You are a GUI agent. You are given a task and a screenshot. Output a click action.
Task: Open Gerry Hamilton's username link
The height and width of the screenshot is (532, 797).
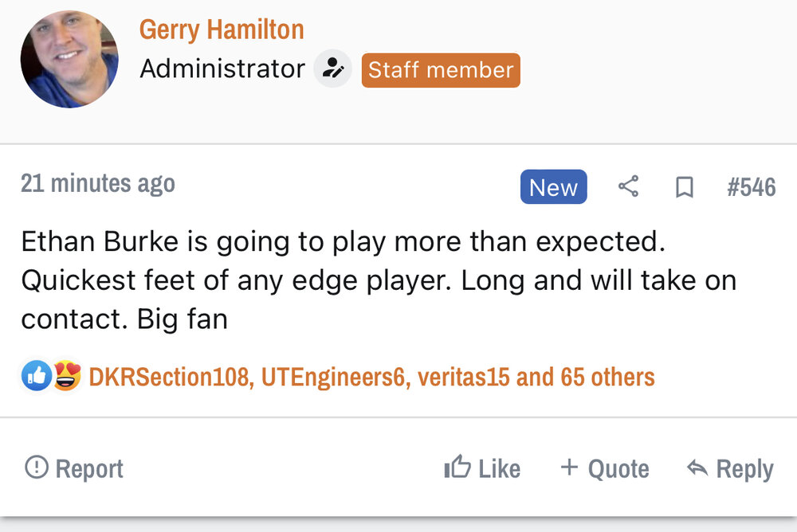click(x=222, y=30)
